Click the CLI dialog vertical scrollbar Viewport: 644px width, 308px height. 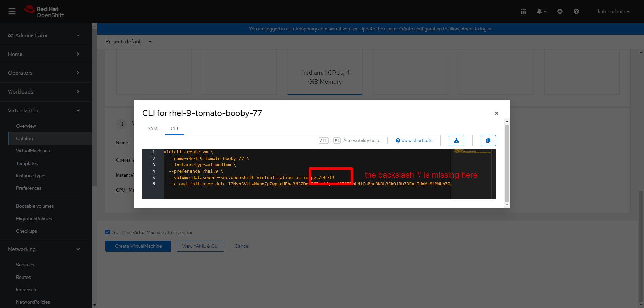coord(507,164)
